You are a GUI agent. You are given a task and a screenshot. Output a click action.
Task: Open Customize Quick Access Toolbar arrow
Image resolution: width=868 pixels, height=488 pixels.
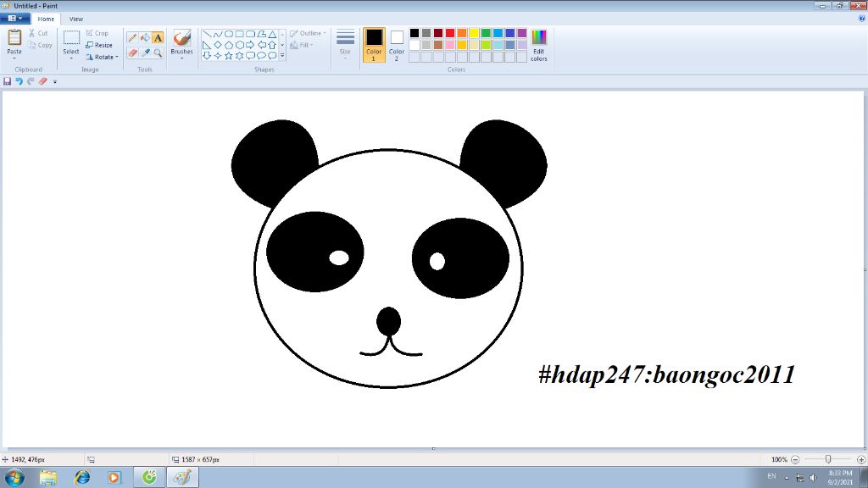pos(55,82)
